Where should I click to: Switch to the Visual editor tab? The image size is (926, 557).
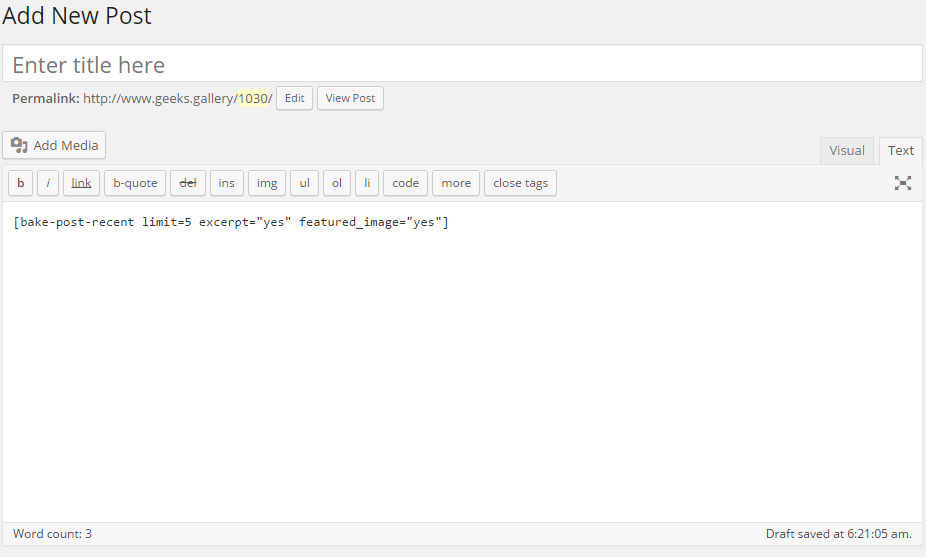847,151
